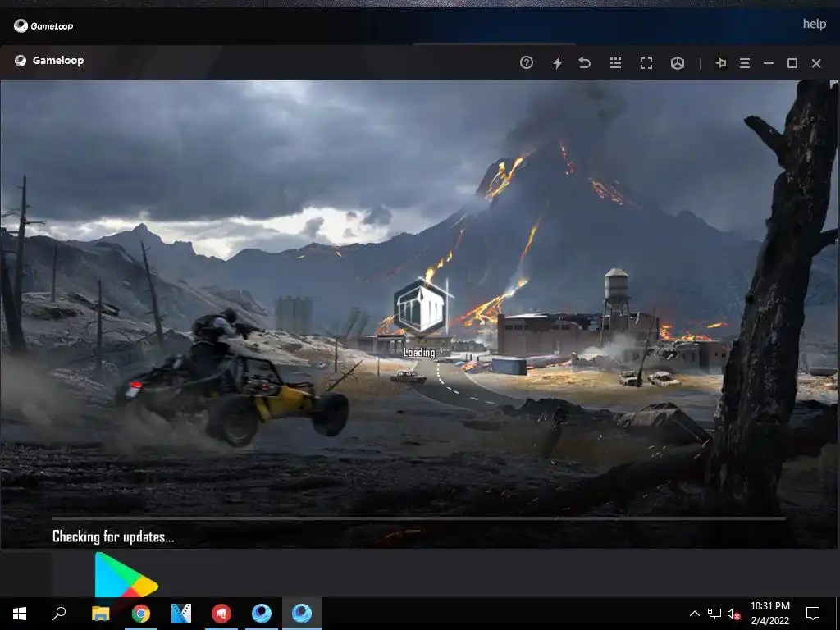
Task: Open Windows taskbar search
Action: (59, 614)
